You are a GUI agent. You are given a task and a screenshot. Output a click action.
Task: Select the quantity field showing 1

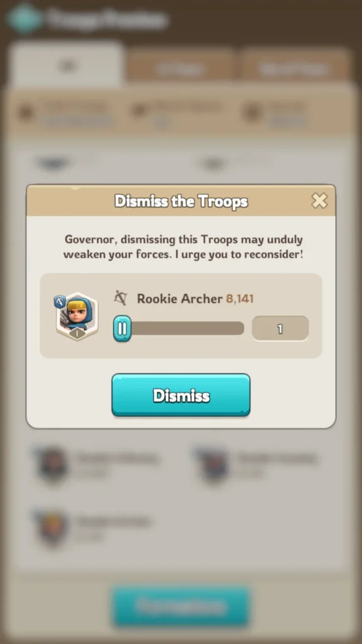(x=280, y=328)
